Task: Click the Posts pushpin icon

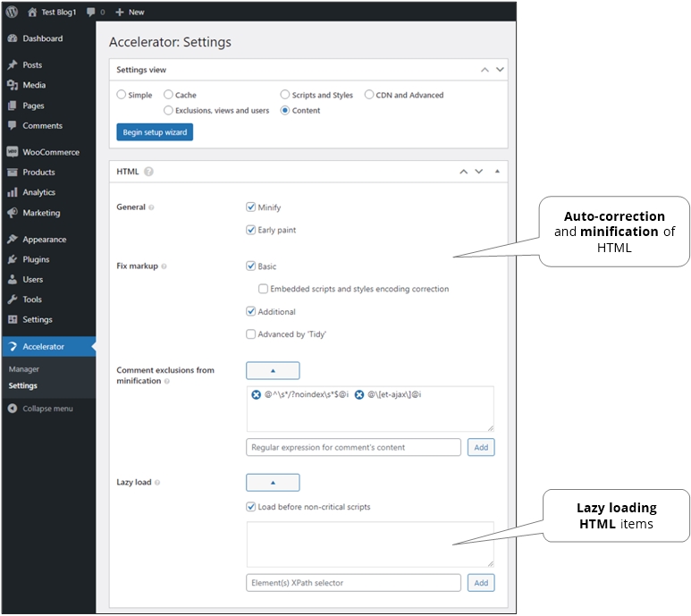Action: pos(13,64)
